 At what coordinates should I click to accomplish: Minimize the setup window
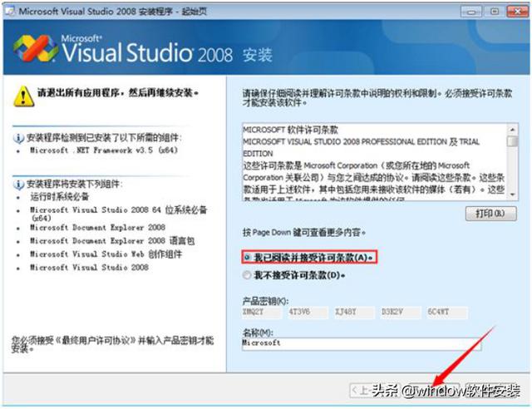470,12
